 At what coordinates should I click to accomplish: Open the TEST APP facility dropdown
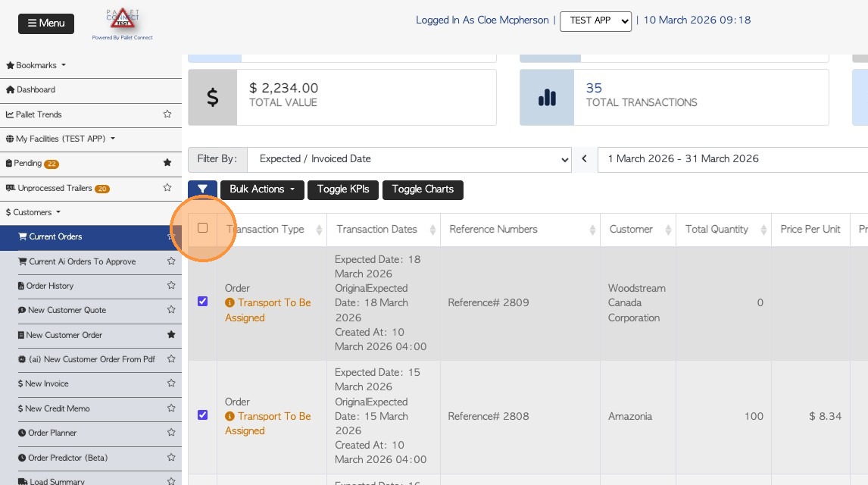pyautogui.click(x=595, y=21)
